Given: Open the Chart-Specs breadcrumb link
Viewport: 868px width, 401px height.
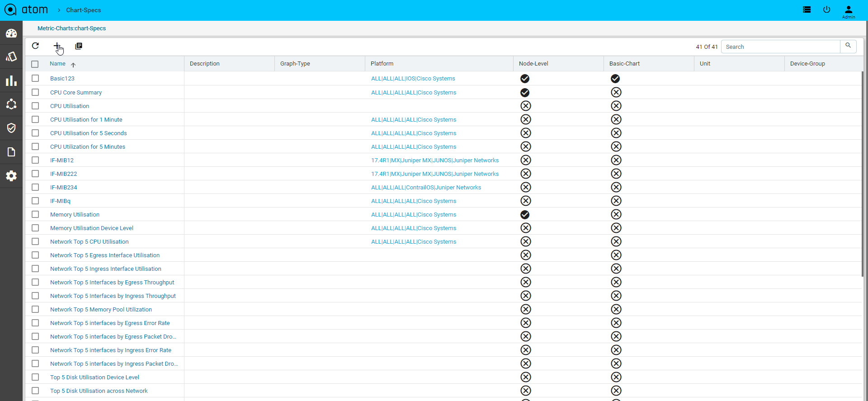Looking at the screenshot, I should click(84, 10).
